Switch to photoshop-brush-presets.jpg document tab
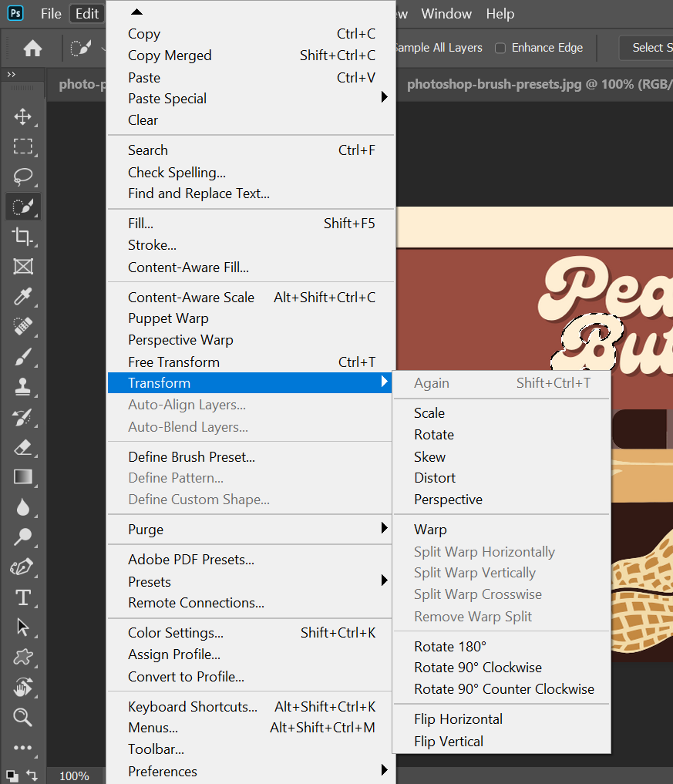Image resolution: width=673 pixels, height=784 pixels. point(532,84)
